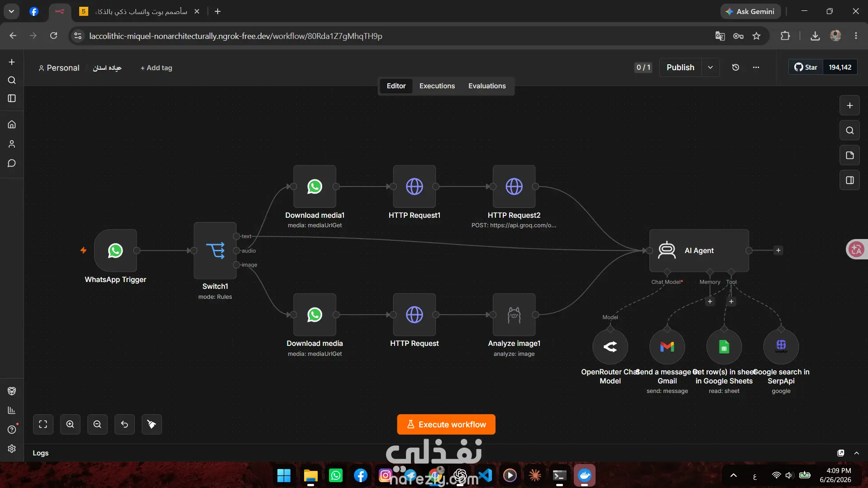Viewport: 868px width, 488px height.
Task: Select the HTTP Request1 node
Action: (414, 187)
